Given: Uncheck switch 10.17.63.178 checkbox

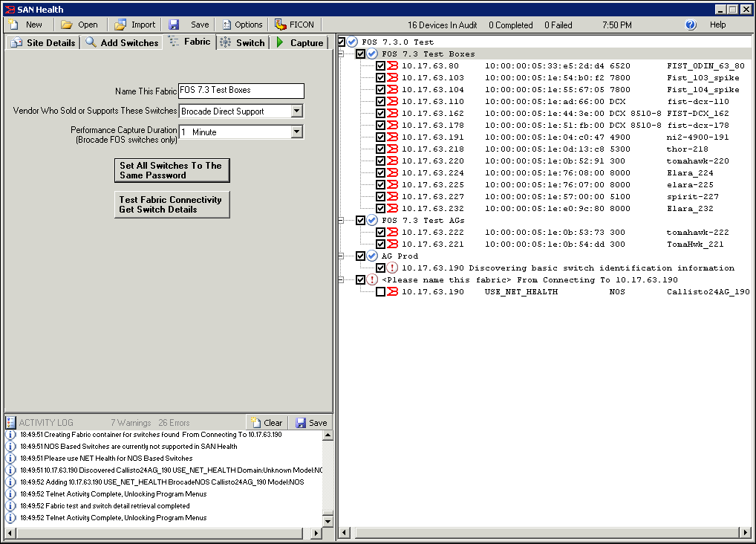Looking at the screenshot, I should 380,126.
